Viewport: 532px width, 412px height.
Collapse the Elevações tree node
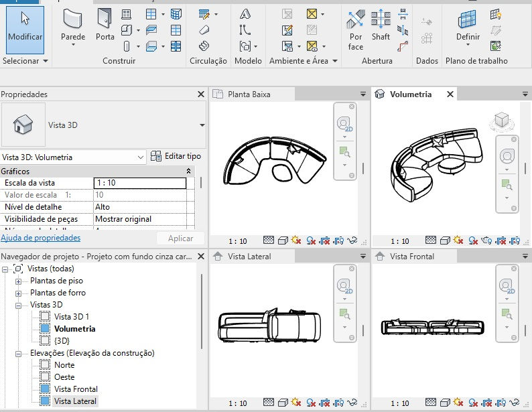click(18, 354)
